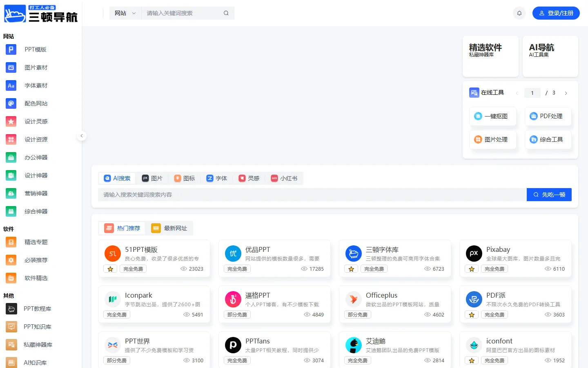The image size is (588, 368).
Task: Open the 必装推荐 software icon
Action: pos(11,260)
